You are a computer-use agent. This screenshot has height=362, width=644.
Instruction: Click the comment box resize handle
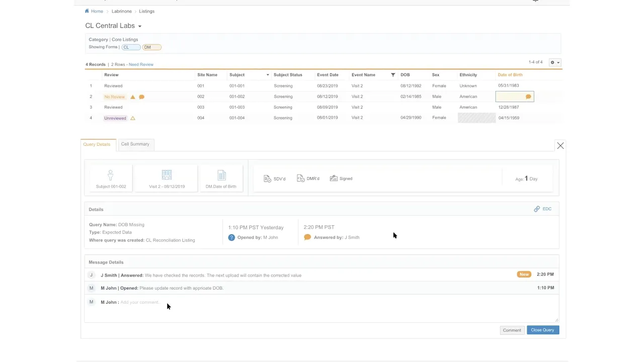[556, 320]
